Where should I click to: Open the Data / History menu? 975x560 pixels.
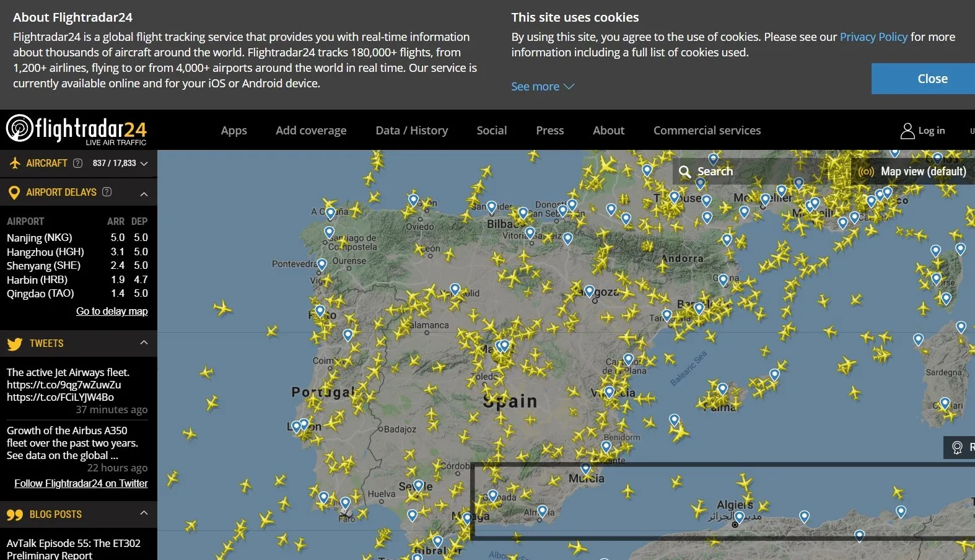click(x=411, y=131)
